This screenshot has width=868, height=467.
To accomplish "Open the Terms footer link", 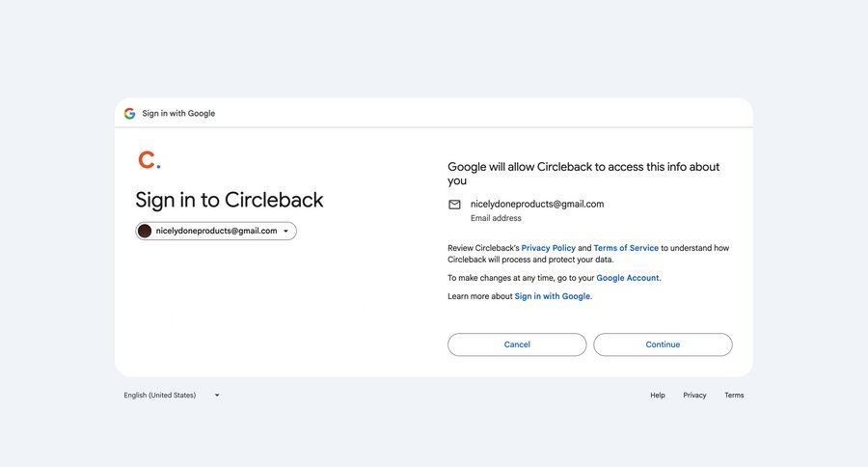I will tap(734, 395).
